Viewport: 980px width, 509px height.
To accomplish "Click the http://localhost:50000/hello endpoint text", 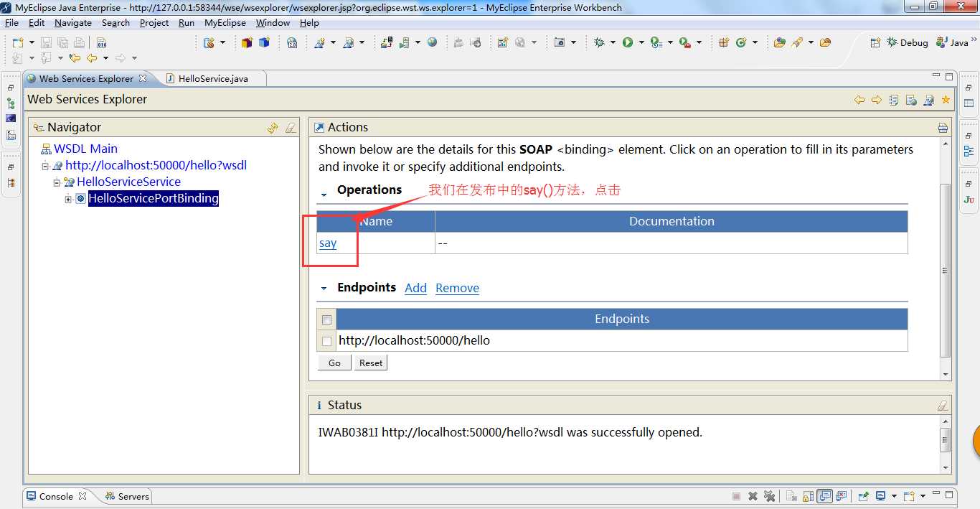I will pyautogui.click(x=414, y=340).
